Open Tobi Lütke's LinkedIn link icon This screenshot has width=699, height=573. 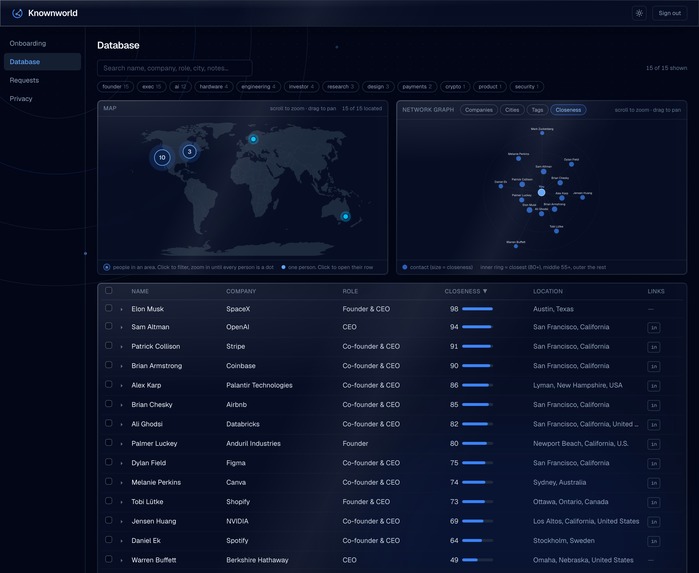654,503
